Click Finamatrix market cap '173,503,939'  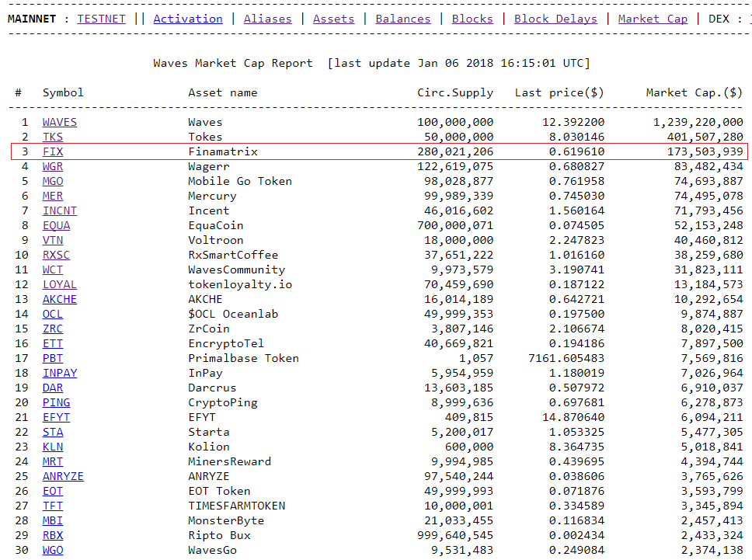coord(705,151)
